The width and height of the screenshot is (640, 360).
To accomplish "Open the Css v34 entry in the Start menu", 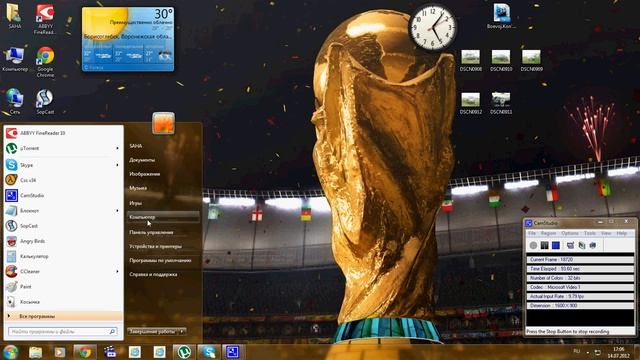I will [63, 180].
